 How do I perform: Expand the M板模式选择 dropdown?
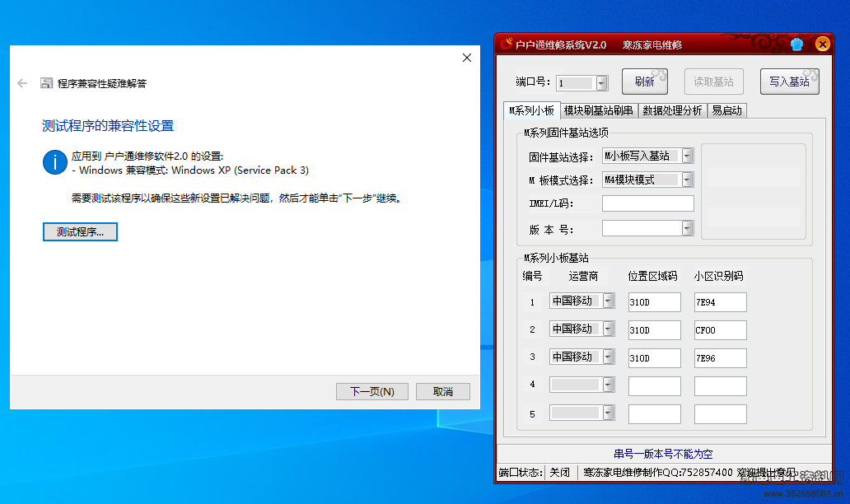[687, 180]
